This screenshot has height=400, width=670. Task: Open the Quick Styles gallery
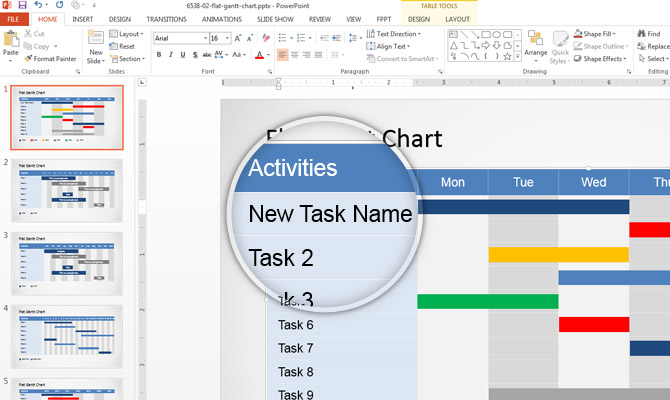pyautogui.click(x=560, y=47)
